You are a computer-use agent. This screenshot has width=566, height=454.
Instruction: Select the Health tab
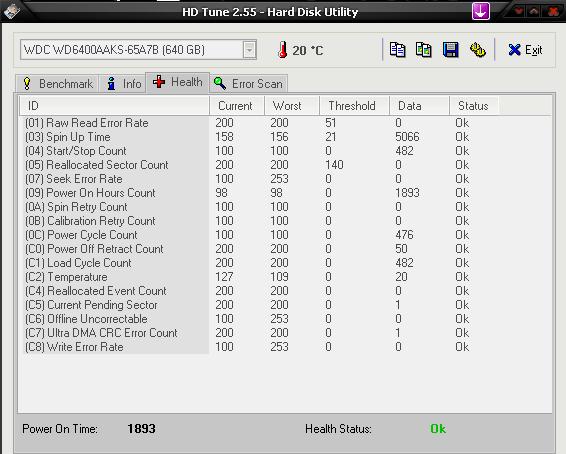[x=177, y=82]
